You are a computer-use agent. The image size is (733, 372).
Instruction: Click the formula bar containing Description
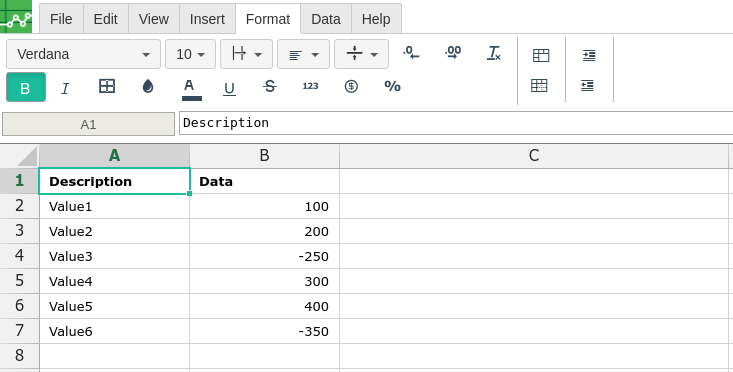(456, 123)
